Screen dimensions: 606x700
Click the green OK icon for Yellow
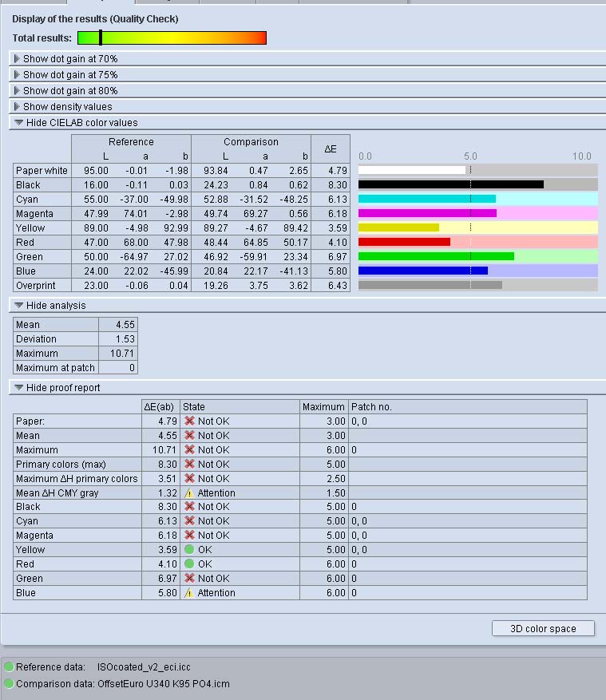(x=189, y=550)
